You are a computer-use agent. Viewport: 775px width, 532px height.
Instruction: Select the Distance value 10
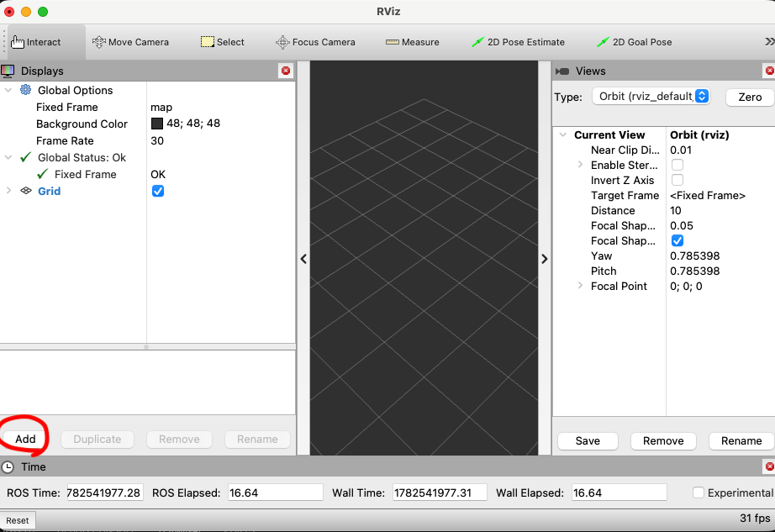(675, 210)
